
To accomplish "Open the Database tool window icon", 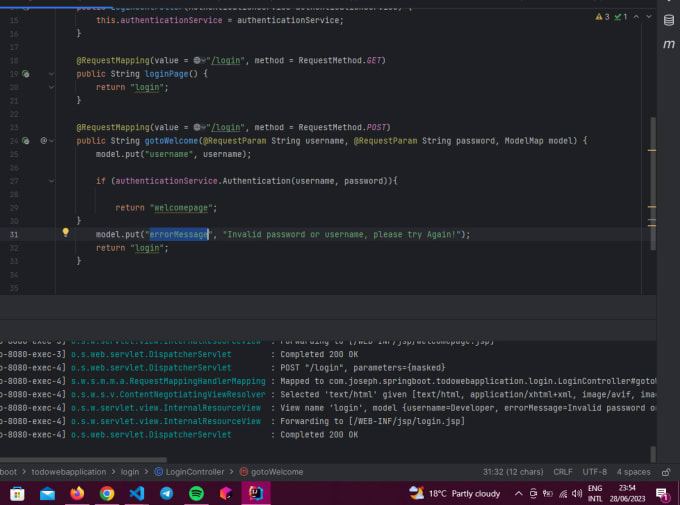I will (x=669, y=20).
